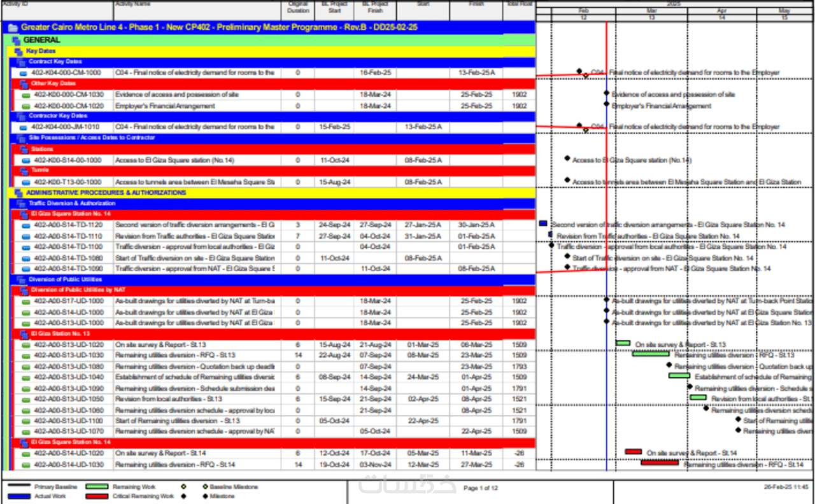Click the green On site survey St.13 Gantt bar

point(623,344)
